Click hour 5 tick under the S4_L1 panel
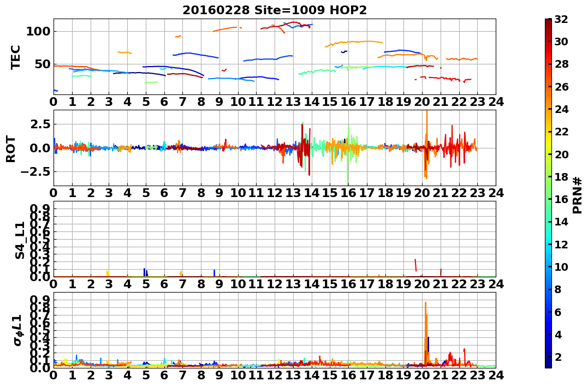This screenshot has height=387, width=588. [x=146, y=284]
